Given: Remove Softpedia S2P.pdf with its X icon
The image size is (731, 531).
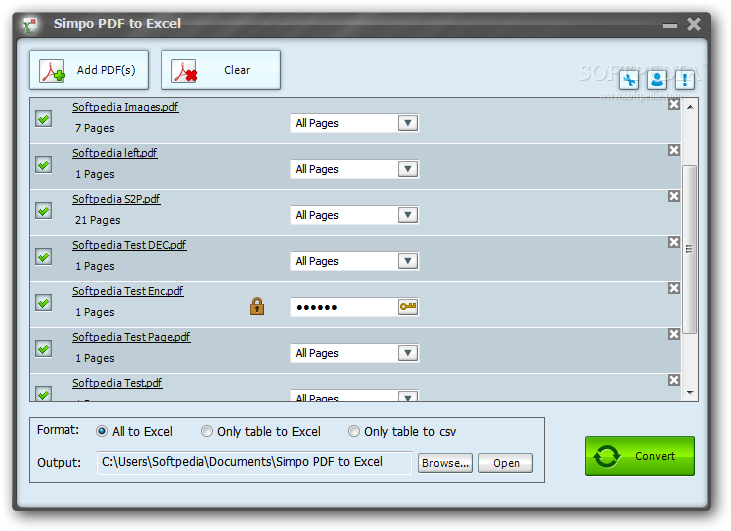Looking at the screenshot, I should click(674, 196).
